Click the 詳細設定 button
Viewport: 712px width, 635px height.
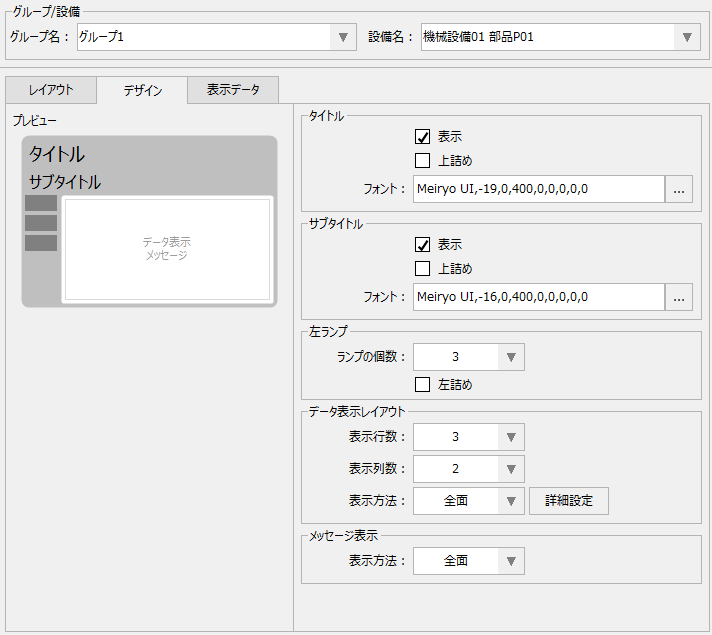coord(569,501)
